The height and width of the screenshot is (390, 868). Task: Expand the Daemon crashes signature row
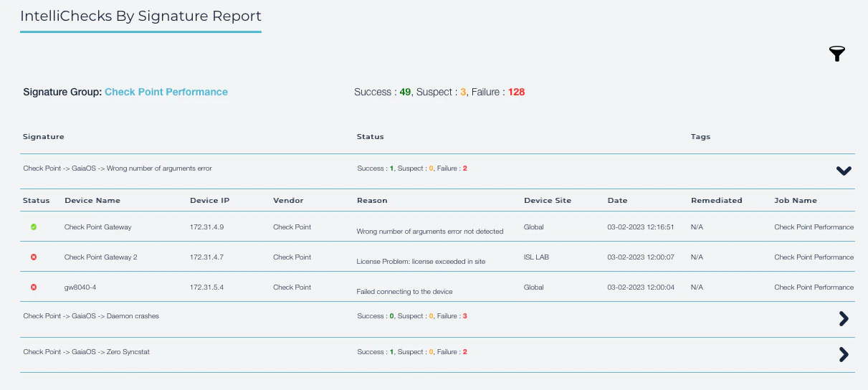(844, 319)
